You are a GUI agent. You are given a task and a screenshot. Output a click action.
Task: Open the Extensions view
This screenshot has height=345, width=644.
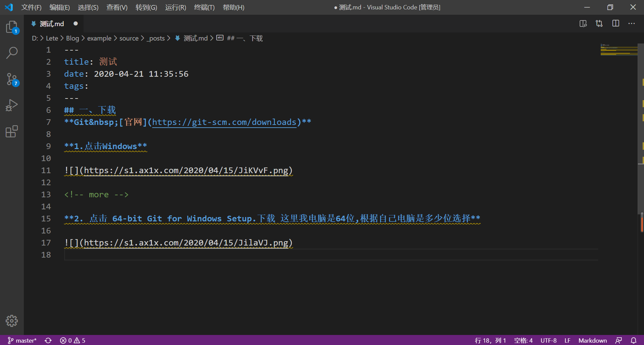coord(12,131)
